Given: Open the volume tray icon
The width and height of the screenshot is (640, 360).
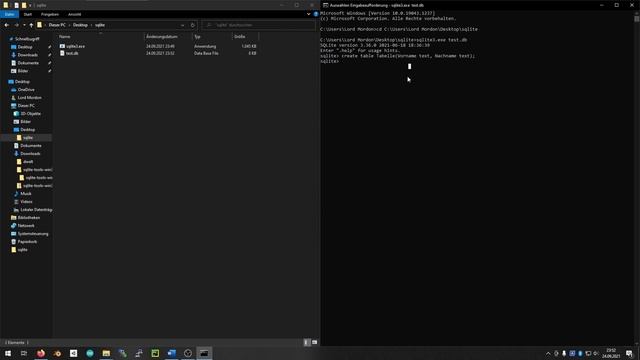Looking at the screenshot, I should (596, 353).
